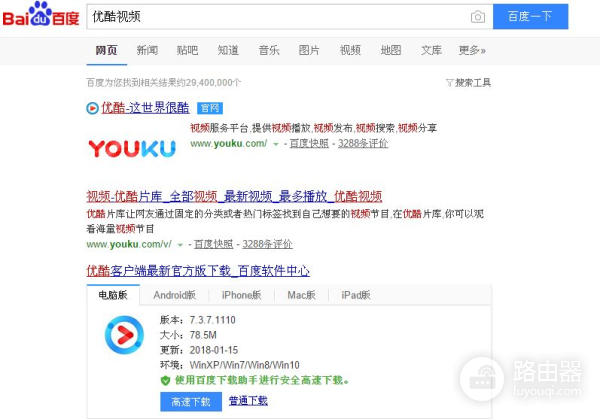Switch to the Android版 tab

[174, 295]
